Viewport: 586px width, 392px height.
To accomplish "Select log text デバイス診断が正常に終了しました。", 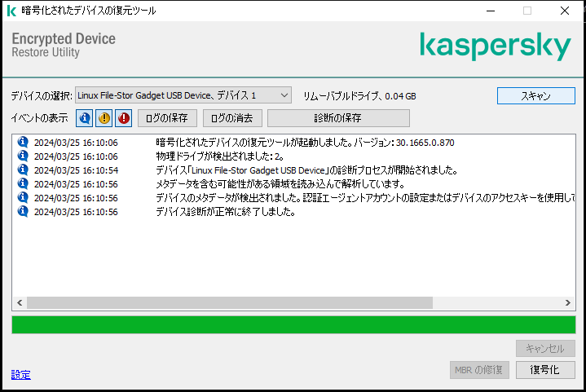I will (x=226, y=212).
